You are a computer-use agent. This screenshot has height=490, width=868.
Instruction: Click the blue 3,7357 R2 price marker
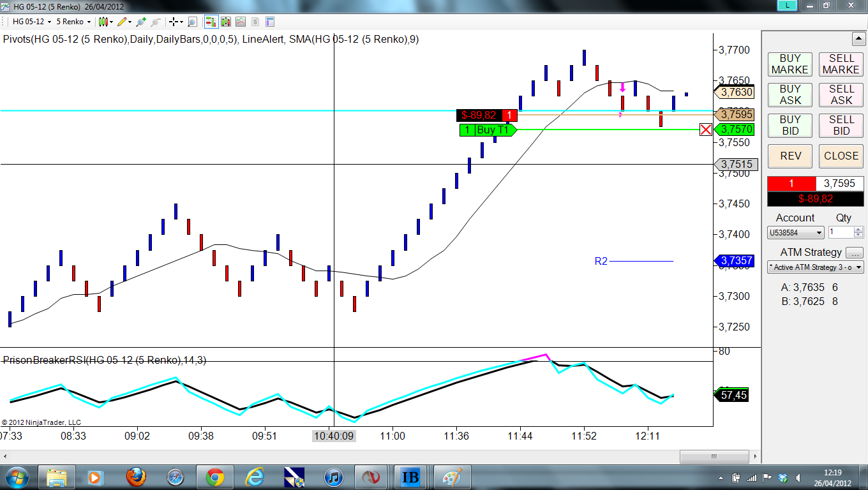pyautogui.click(x=735, y=261)
